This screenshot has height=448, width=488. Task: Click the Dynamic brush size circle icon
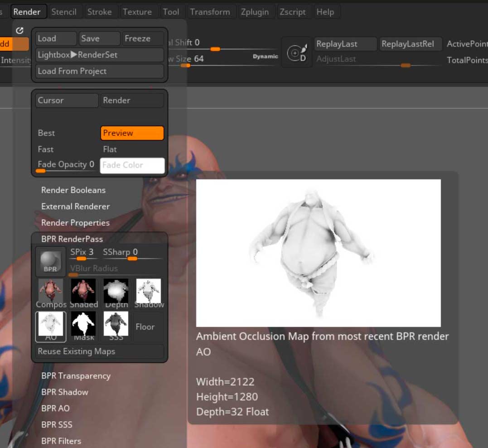[x=297, y=53]
